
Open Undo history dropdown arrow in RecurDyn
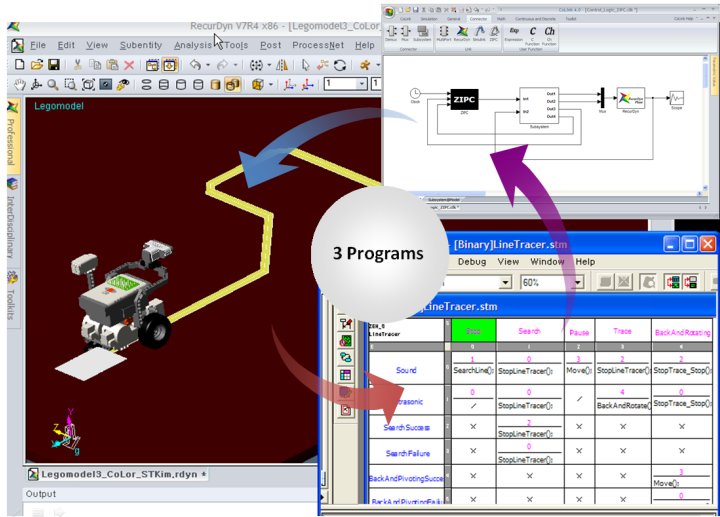pos(208,65)
